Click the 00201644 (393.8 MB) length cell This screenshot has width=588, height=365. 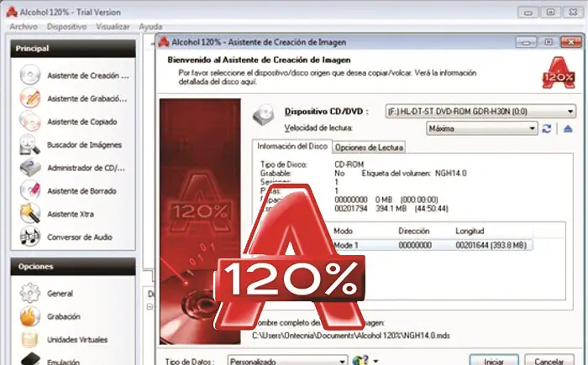(x=491, y=245)
